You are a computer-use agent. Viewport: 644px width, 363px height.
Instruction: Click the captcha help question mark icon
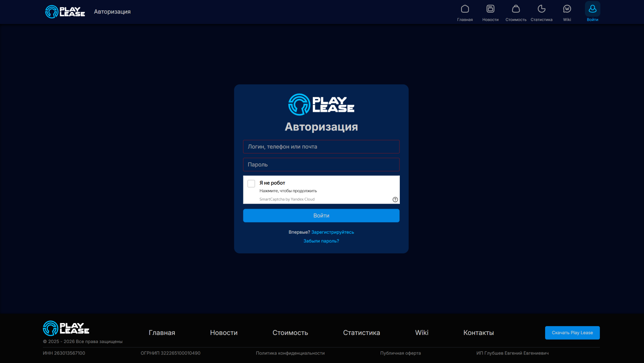(395, 200)
